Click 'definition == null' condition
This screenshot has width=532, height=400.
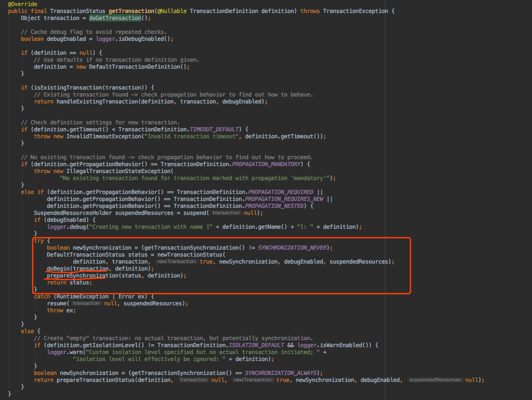pyautogui.click(x=63, y=53)
